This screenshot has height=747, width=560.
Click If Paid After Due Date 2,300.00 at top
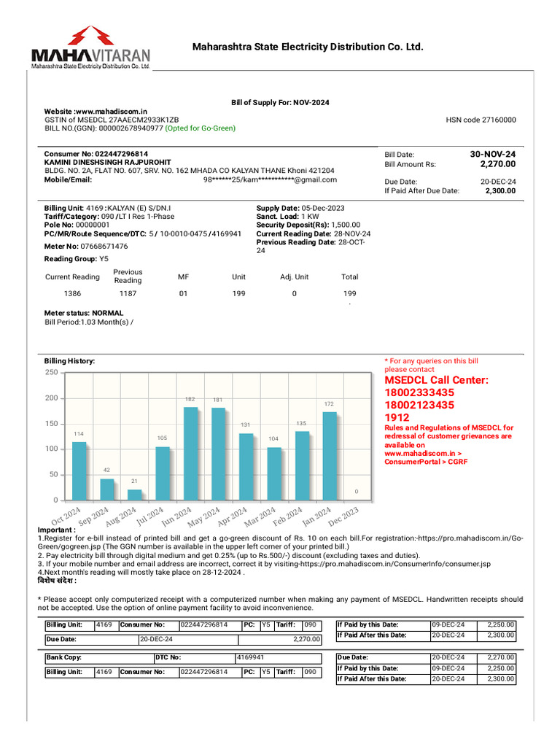click(500, 191)
